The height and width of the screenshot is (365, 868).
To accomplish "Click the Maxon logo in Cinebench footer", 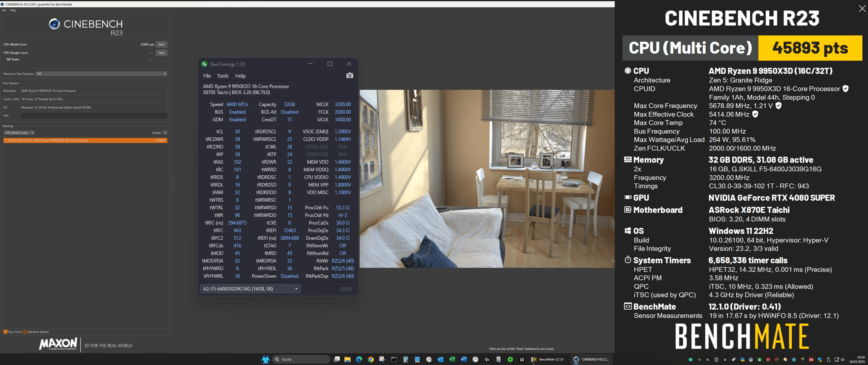I will pos(58,344).
